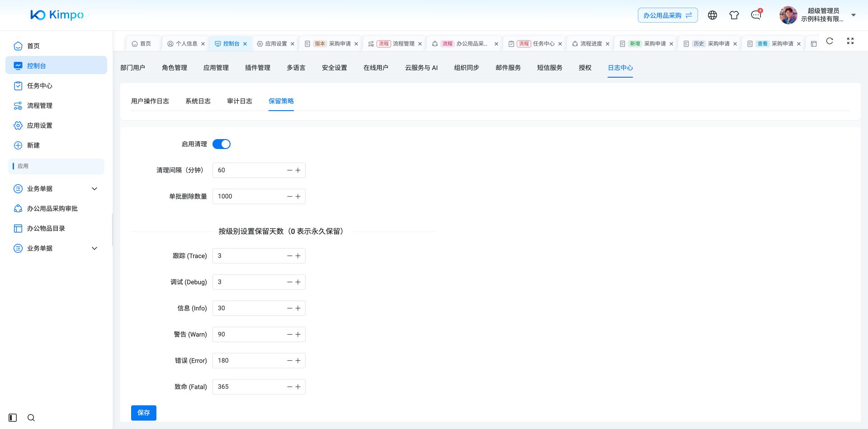Increase 清理间隔 value
868x429 pixels.
click(x=298, y=170)
